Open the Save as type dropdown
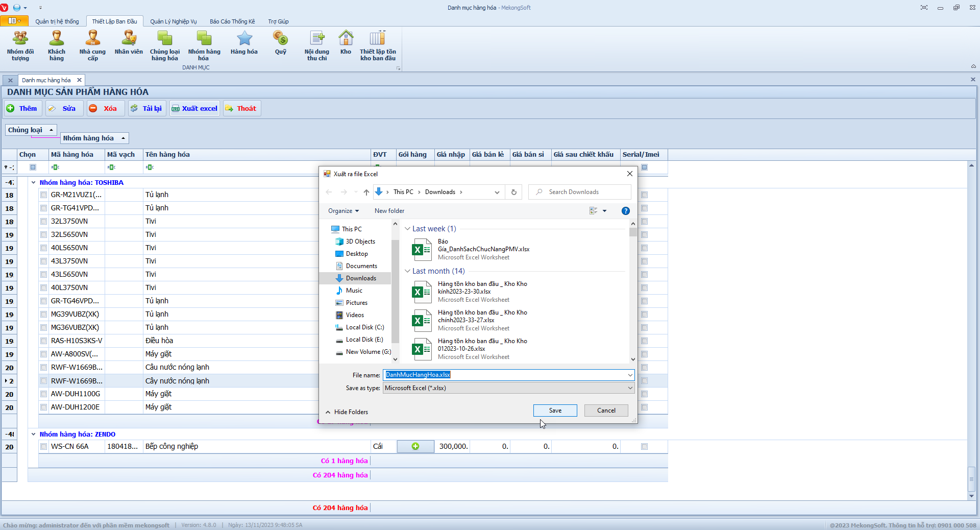The width and height of the screenshot is (980, 530). [x=508, y=388]
